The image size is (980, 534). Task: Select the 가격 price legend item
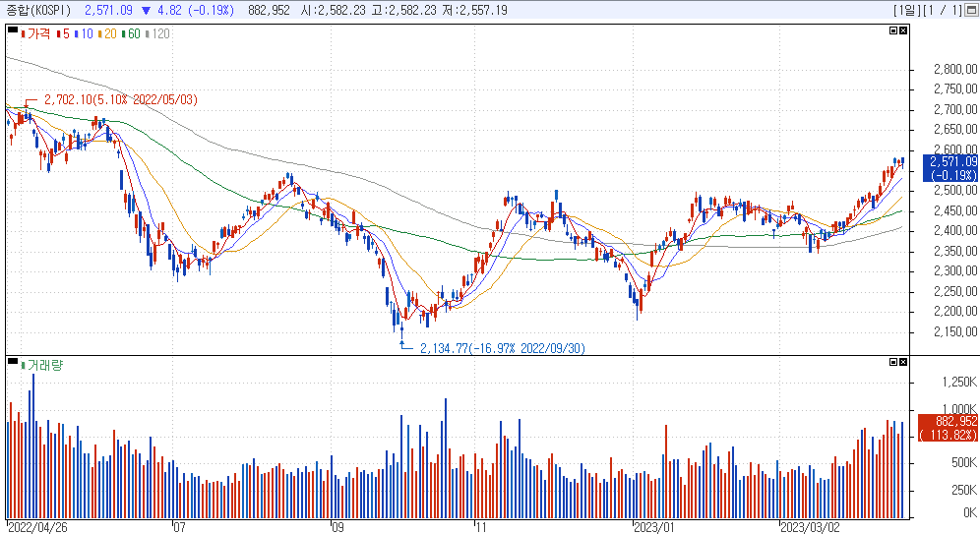[35, 33]
